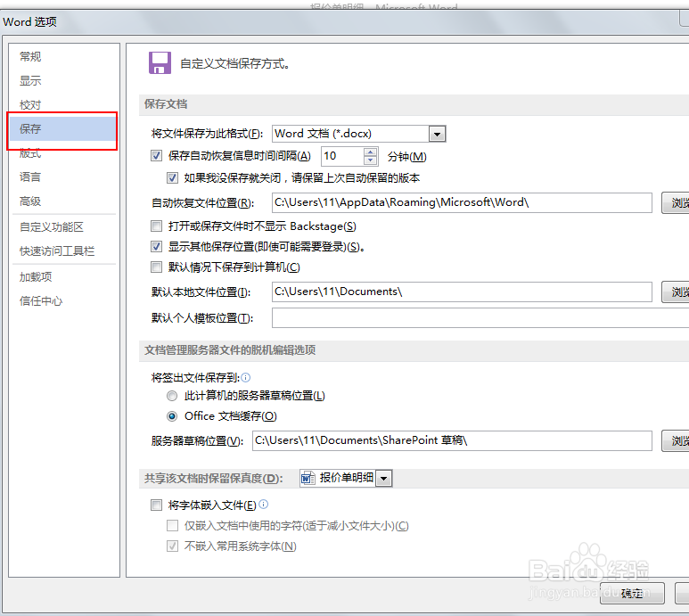
Task: Decrease autorecover minutes with down arrow
Action: tap(371, 160)
